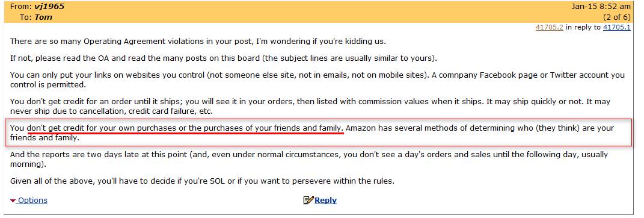Expand the red triangle beside Options
Viewport: 644px width, 218px height.
[x=13, y=201]
